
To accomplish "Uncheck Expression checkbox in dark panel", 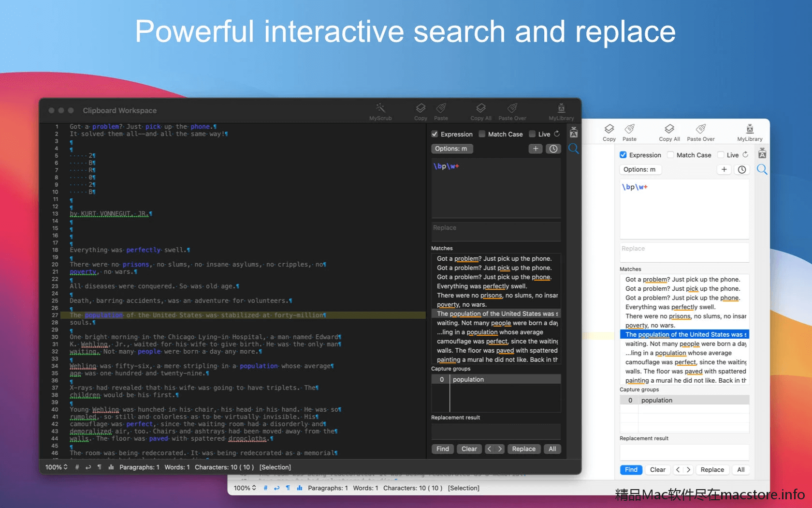I will pos(435,134).
